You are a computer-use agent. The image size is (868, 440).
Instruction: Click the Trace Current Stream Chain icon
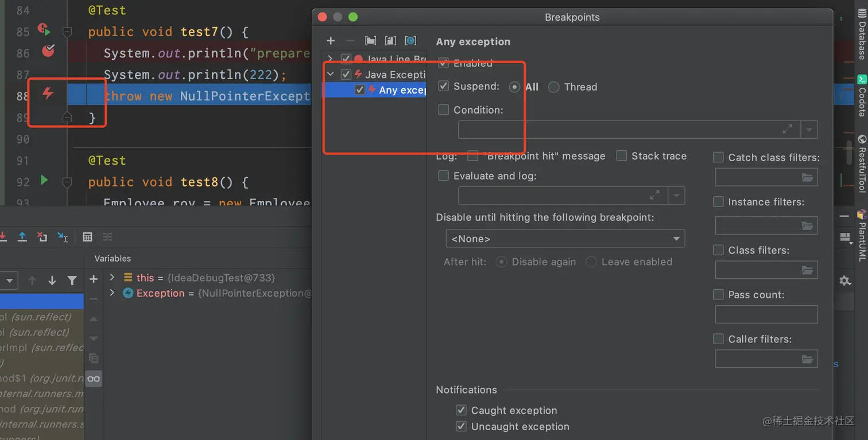(x=107, y=236)
